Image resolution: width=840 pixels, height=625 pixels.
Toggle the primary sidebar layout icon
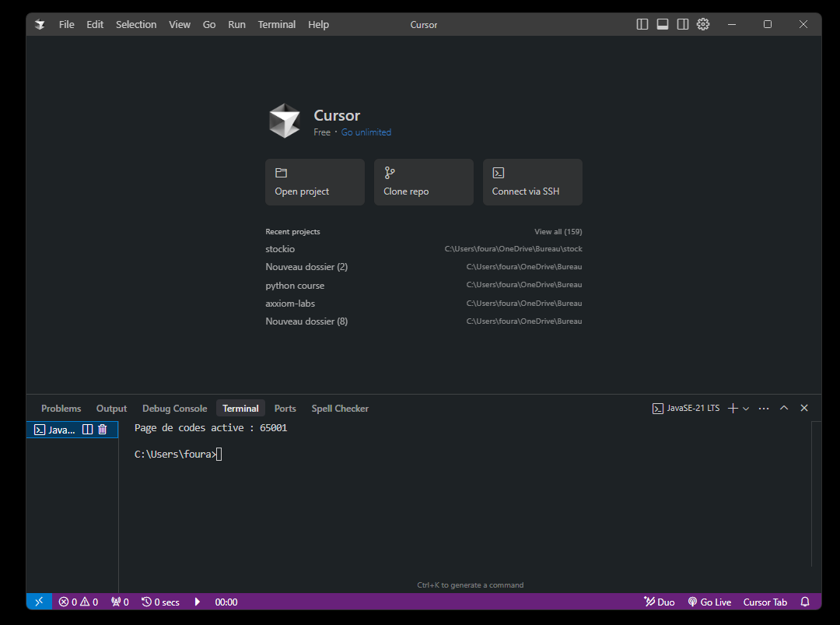[x=642, y=24]
